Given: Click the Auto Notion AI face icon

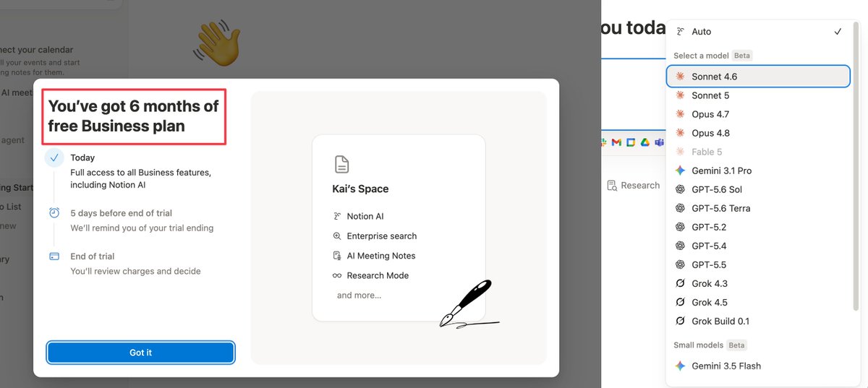Looking at the screenshot, I should (x=680, y=32).
